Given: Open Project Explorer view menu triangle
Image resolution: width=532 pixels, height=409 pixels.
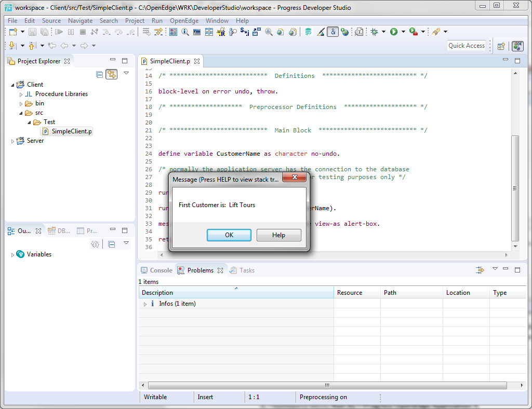Looking at the screenshot, I should tap(126, 73).
